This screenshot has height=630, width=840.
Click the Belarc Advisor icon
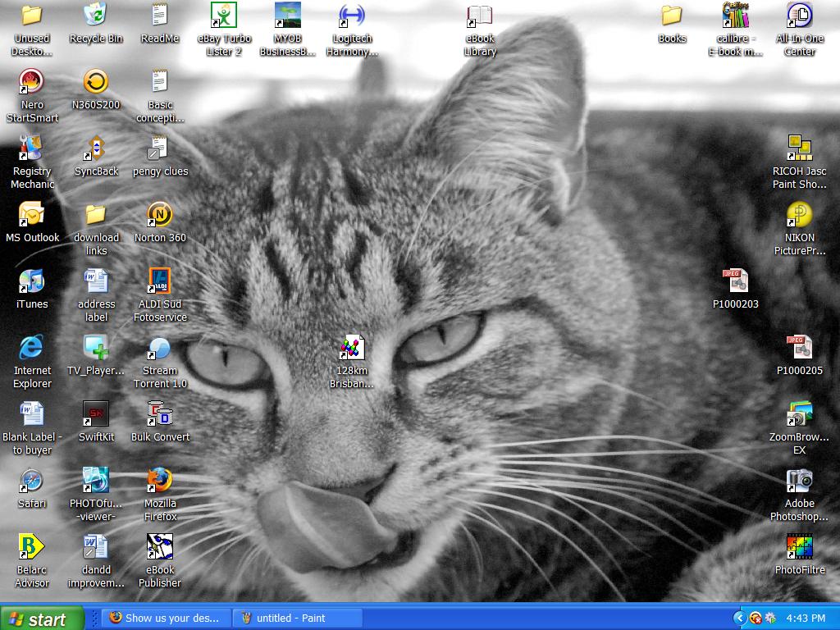click(x=31, y=547)
